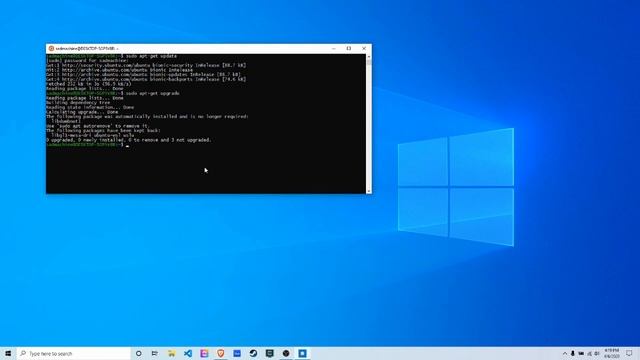Click the terminal scrollbar thumb

coord(369,62)
